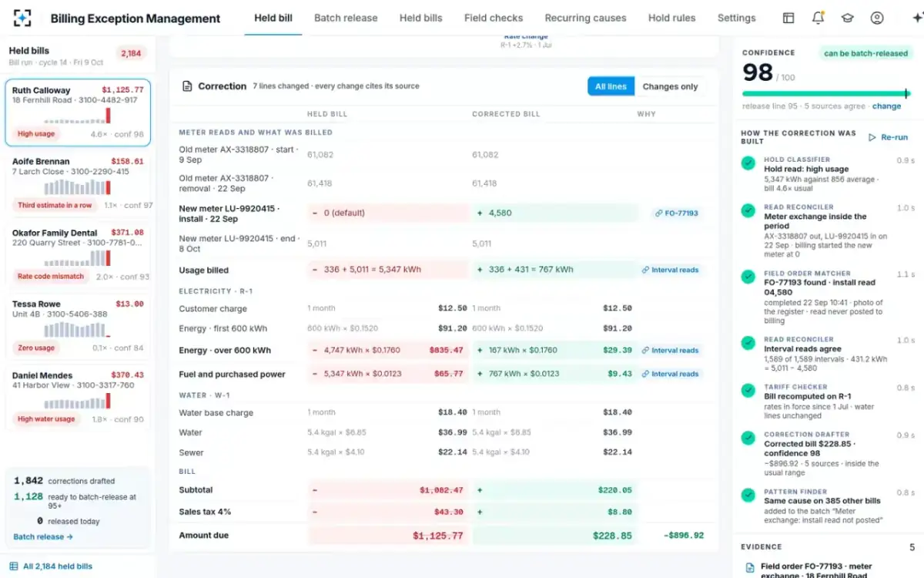The image size is (924, 578).
Task: Click the sparkle assistant icon
Action: 916,18
